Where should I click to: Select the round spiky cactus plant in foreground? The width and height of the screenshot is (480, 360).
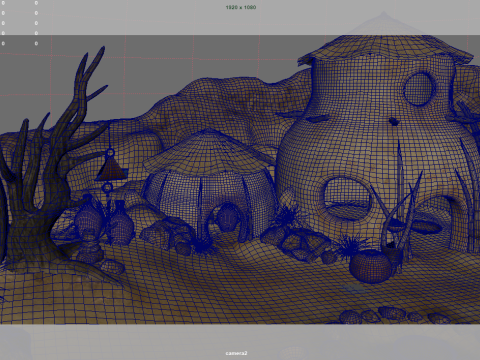(x=370, y=266)
